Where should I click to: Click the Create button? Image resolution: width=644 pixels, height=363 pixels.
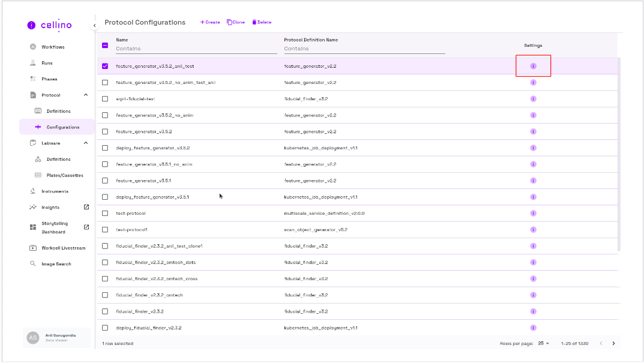pos(210,22)
